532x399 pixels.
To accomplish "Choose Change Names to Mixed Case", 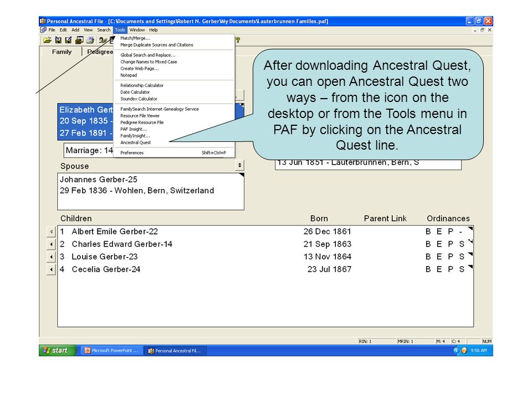I will pos(173,62).
